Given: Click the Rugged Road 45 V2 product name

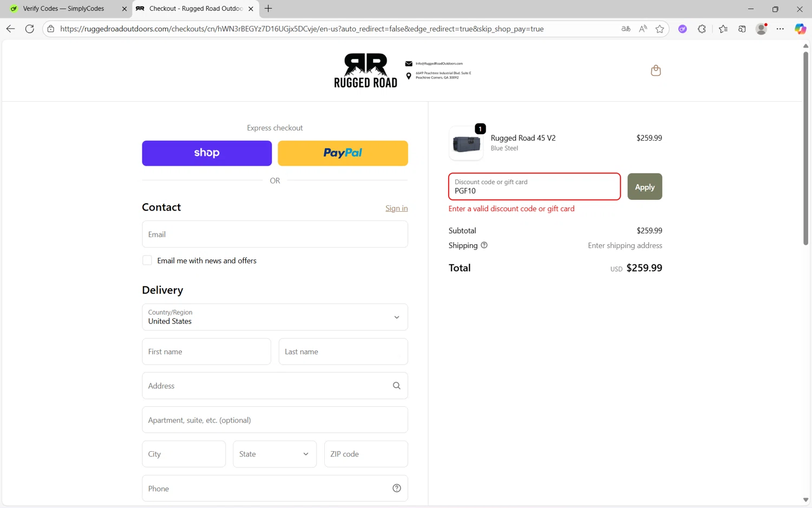Looking at the screenshot, I should coord(523,138).
